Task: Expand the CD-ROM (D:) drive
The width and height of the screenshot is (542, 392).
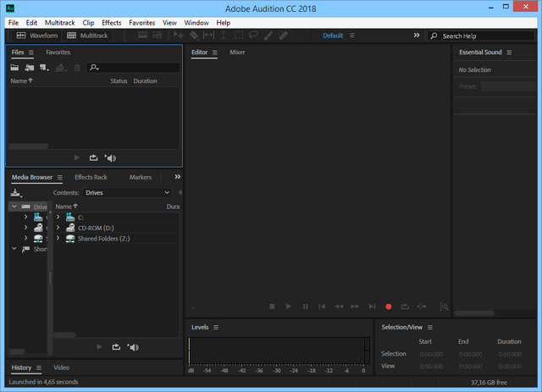Action: point(58,228)
